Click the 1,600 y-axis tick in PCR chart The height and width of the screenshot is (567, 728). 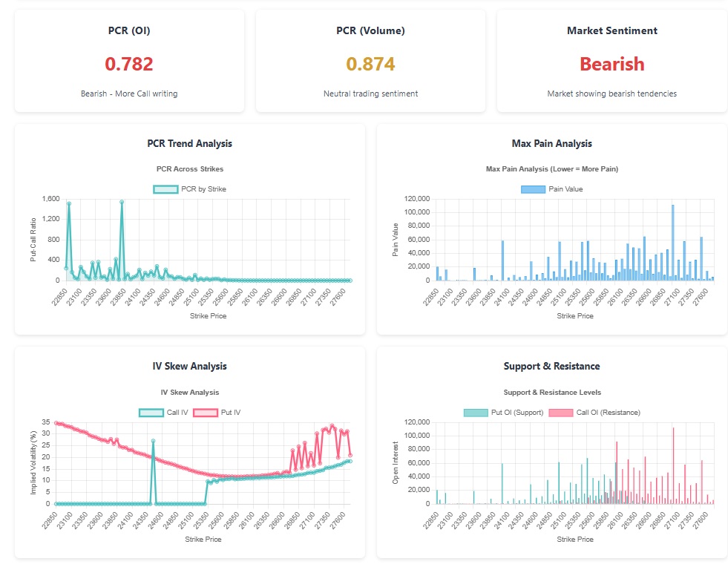tap(50, 199)
